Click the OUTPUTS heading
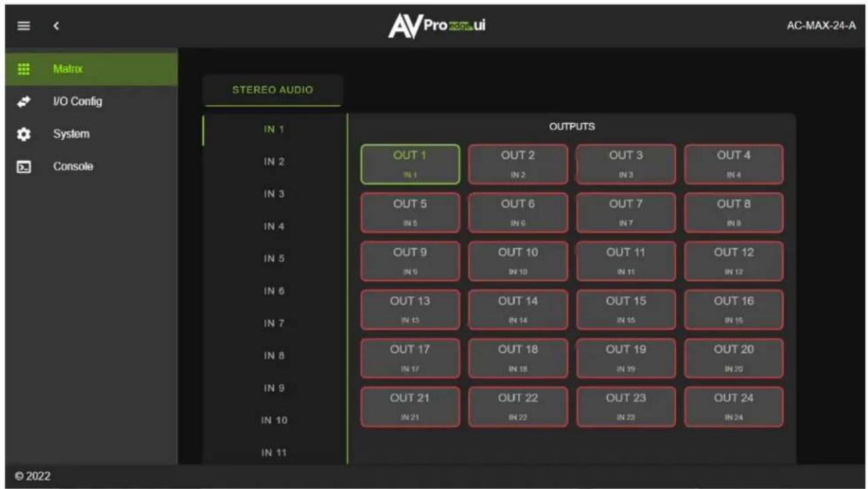The image size is (868, 489). tap(572, 126)
